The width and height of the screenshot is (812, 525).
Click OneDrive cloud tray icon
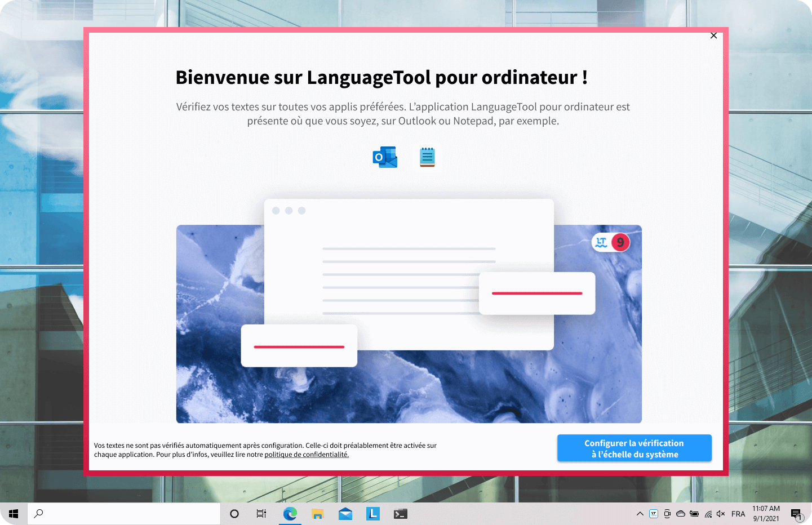[x=681, y=514]
